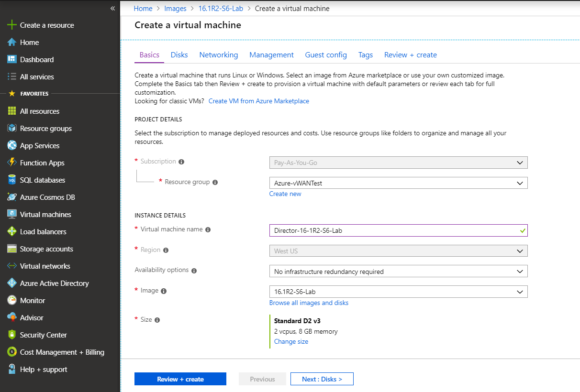
Task: Click the Create new resource group link
Action: (285, 194)
